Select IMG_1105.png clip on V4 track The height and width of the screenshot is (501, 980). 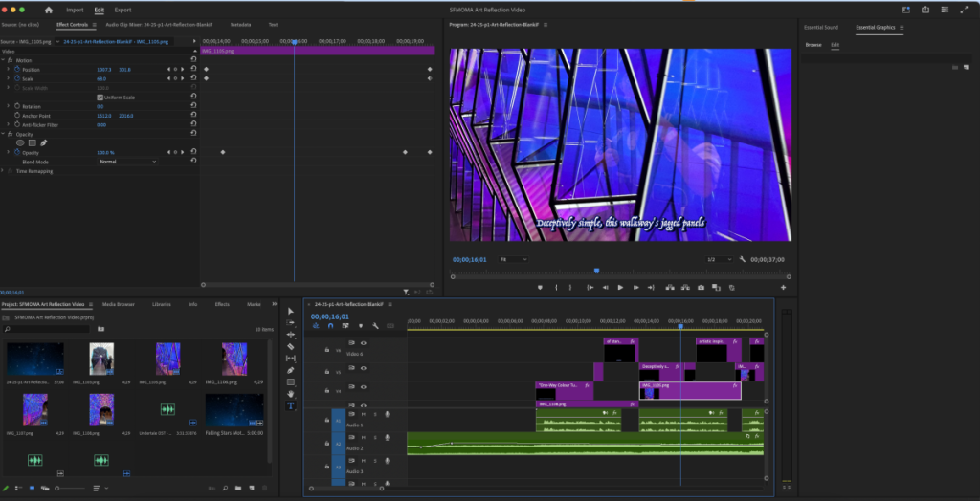click(x=690, y=390)
